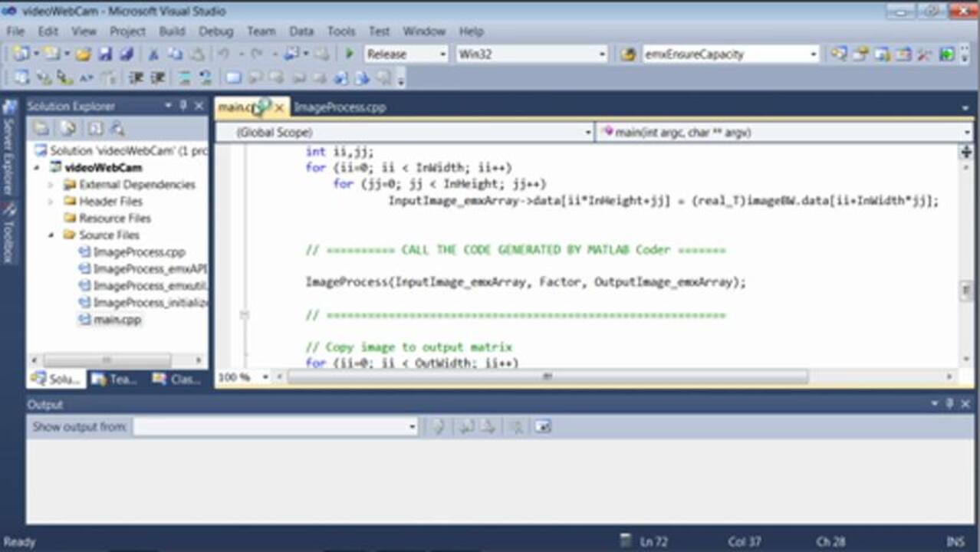The width and height of the screenshot is (980, 552).
Task: Click the Save icon in toolbar
Action: click(x=105, y=54)
